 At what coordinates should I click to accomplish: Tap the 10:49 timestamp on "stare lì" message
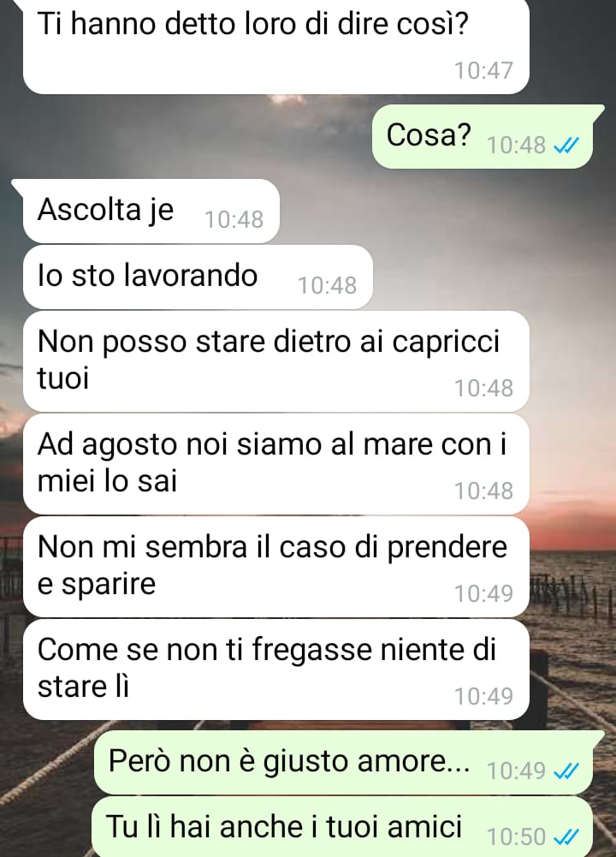coord(484,696)
